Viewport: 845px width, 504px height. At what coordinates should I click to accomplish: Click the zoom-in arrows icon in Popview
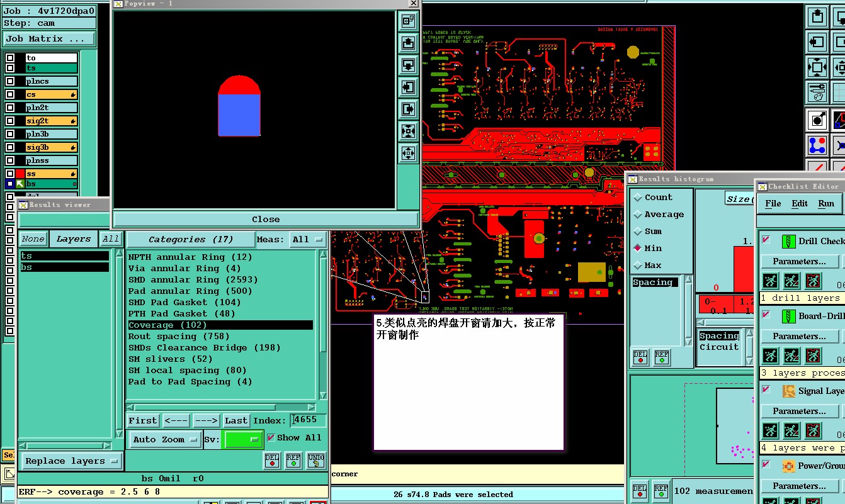[408, 131]
